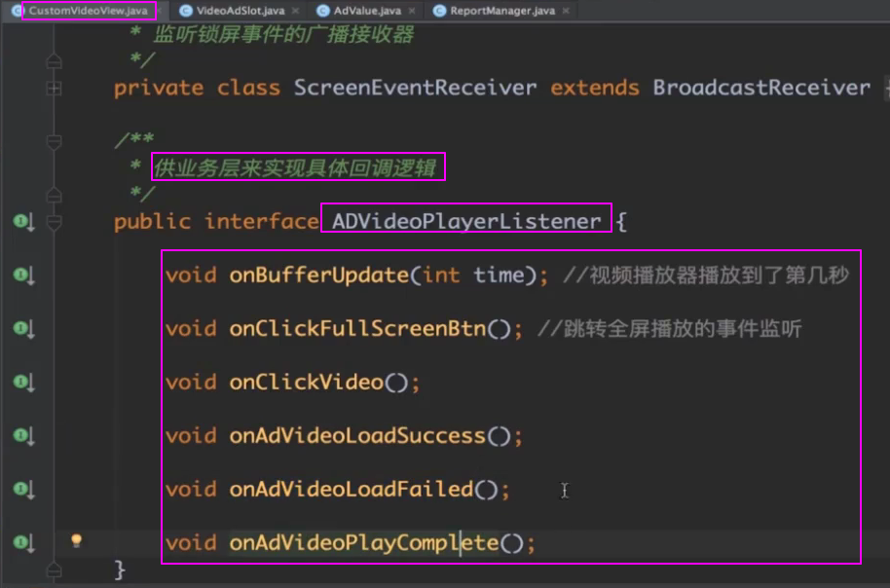Click the implemented gutter icon beside onAdVideoLoadSuccess

tap(23, 436)
